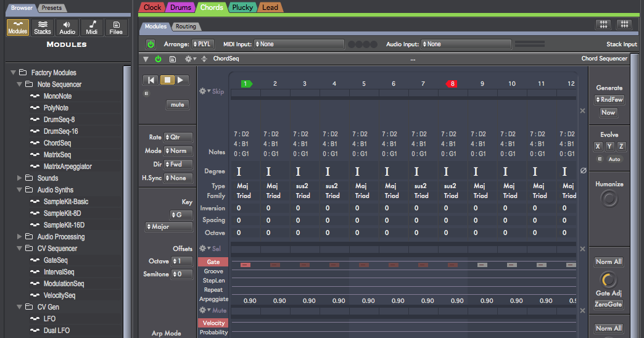Viewport: 644px width, 338px height.
Task: Open the Skip row gear menu
Action: coord(205,91)
